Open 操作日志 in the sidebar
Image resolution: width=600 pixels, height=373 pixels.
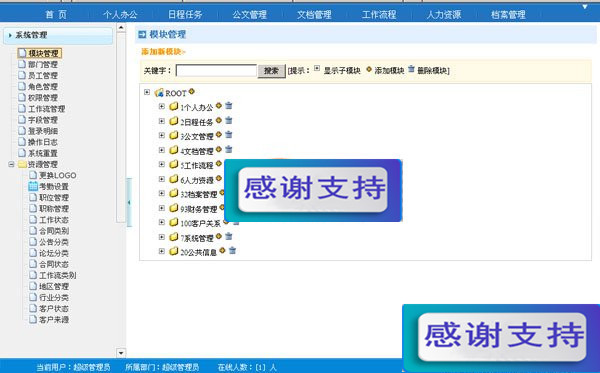[43, 142]
